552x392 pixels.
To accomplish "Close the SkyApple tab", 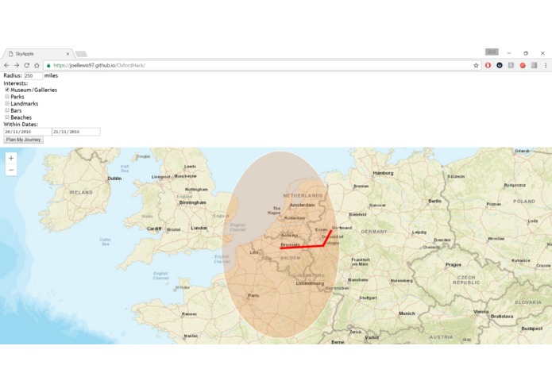I will point(68,54).
